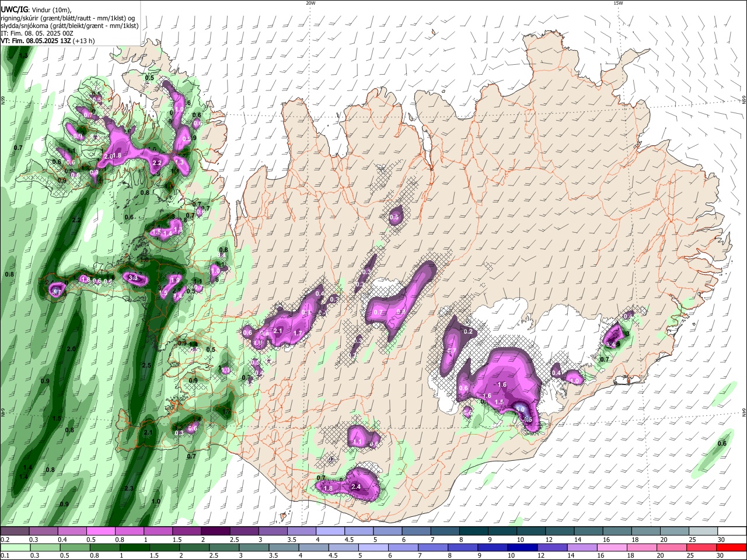Select the 2.5 label in the rain legend row
Screen dimensions: 747x560
pos(213,555)
